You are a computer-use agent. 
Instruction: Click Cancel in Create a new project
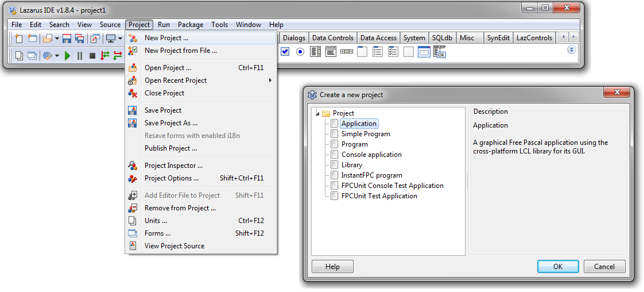pos(604,267)
